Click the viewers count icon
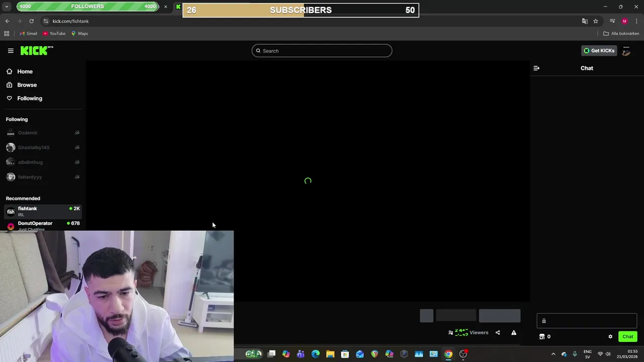This screenshot has height=362, width=644. 451,332
